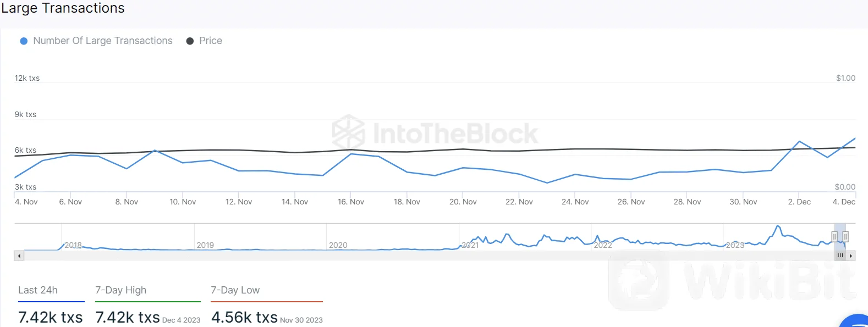Image resolution: width=868 pixels, height=327 pixels.
Task: Open the 7-Day Low stat tab
Action: point(235,290)
